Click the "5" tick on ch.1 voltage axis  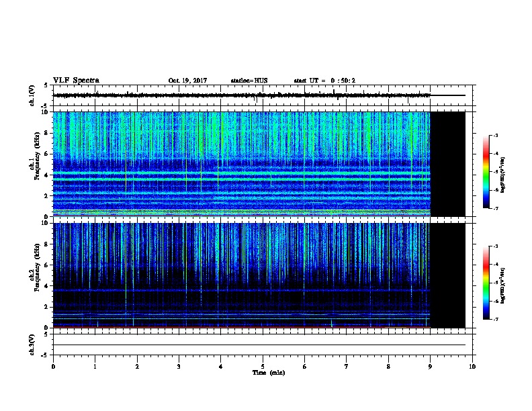[x=46, y=85]
